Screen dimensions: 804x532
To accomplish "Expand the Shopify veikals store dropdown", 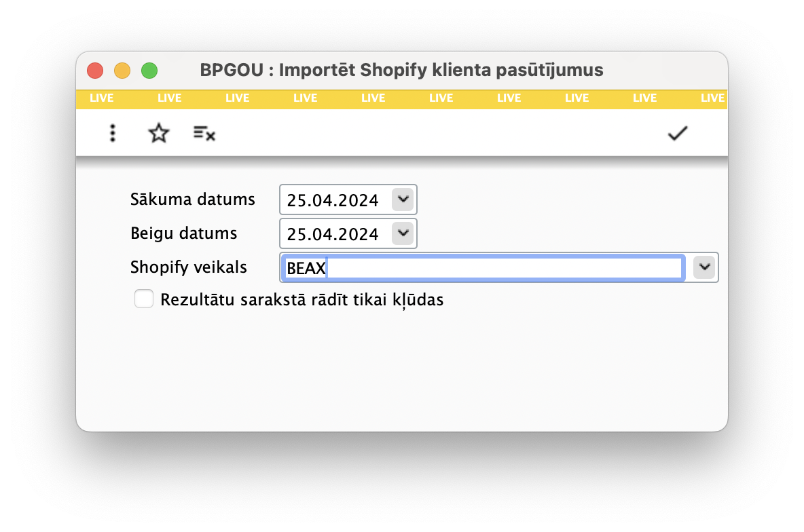I will click(x=703, y=267).
